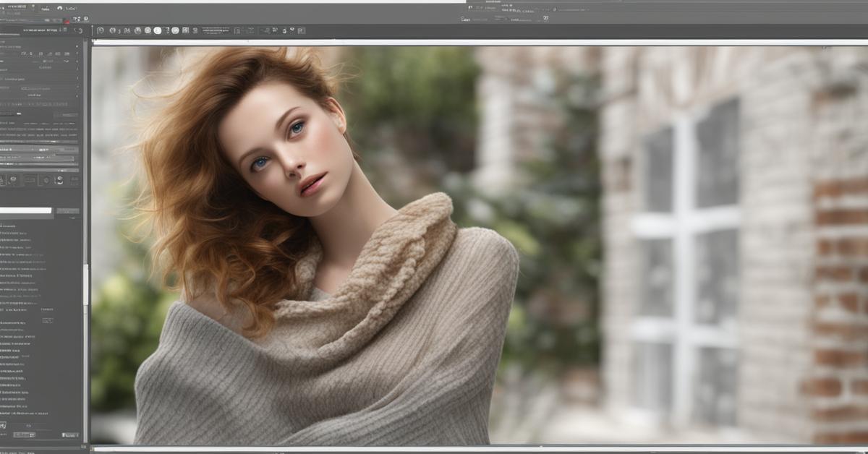
Task: Toggle the checkbox icon at the left panel bottom
Action: (4, 425)
